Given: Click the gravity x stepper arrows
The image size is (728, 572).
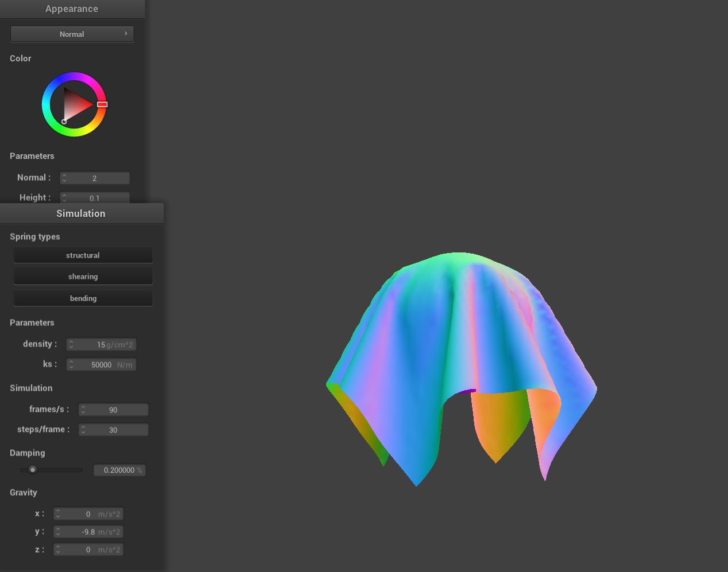Looking at the screenshot, I should pyautogui.click(x=58, y=514).
